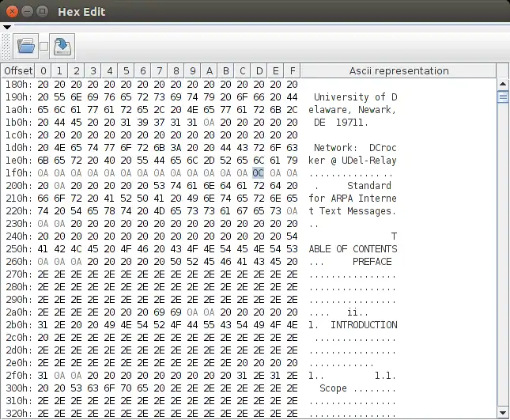Click ASCII text 'DE 19711.'

coord(342,123)
